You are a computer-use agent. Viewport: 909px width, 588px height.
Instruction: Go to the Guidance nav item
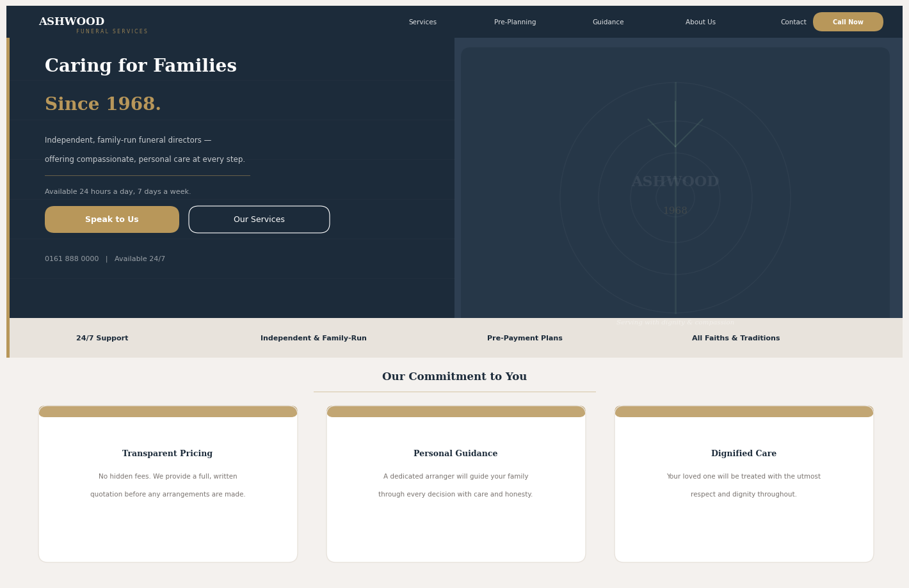(608, 22)
